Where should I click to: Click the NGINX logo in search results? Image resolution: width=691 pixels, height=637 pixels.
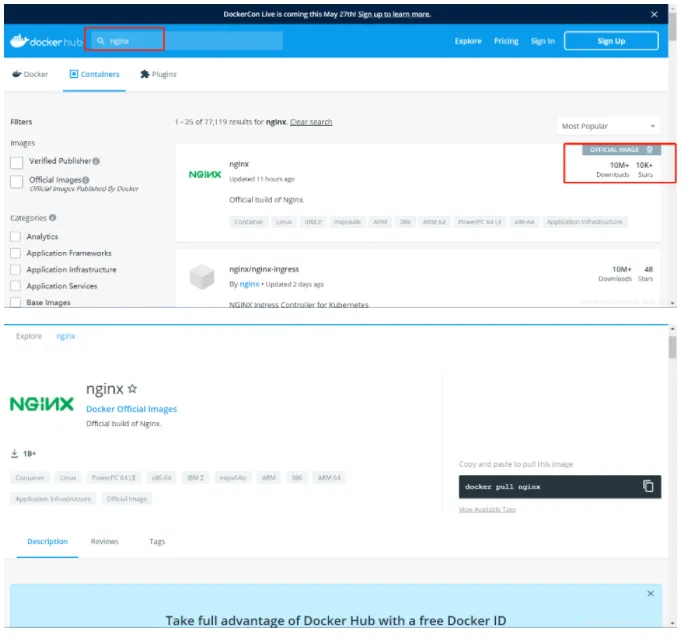coord(205,175)
